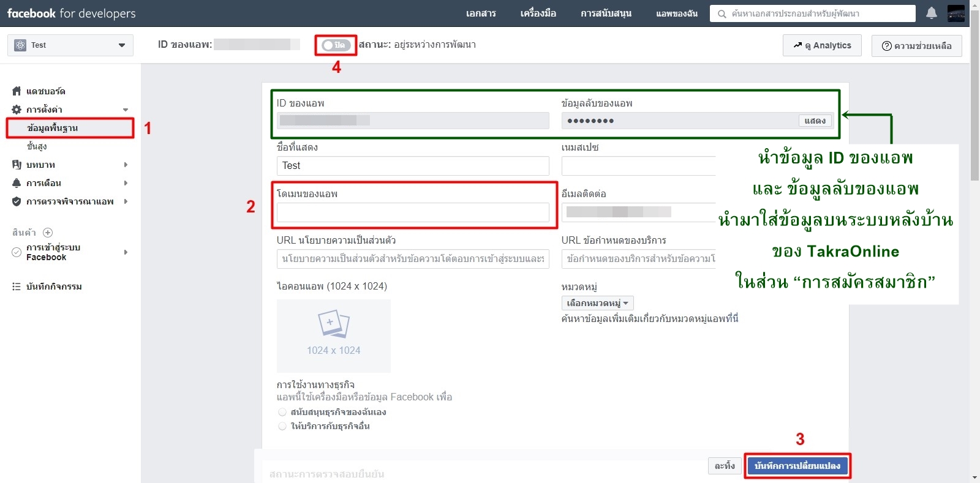This screenshot has height=483, width=980.
Task: Add a product with the plus icon
Action: pos(48,233)
